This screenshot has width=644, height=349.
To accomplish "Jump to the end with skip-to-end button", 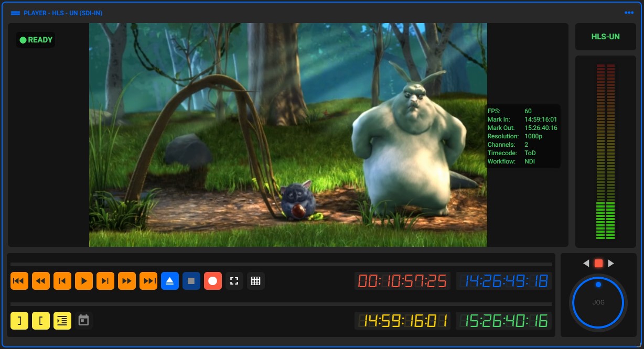I will point(148,281).
